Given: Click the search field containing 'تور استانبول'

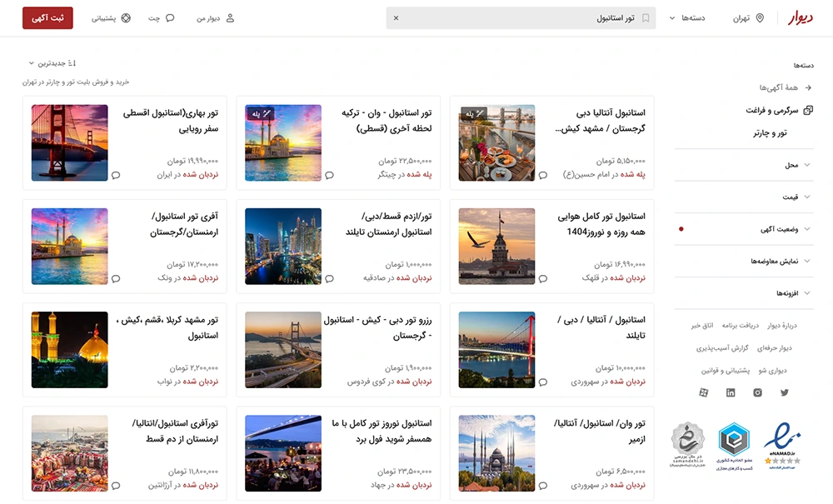Looking at the screenshot, I should coord(521,18).
